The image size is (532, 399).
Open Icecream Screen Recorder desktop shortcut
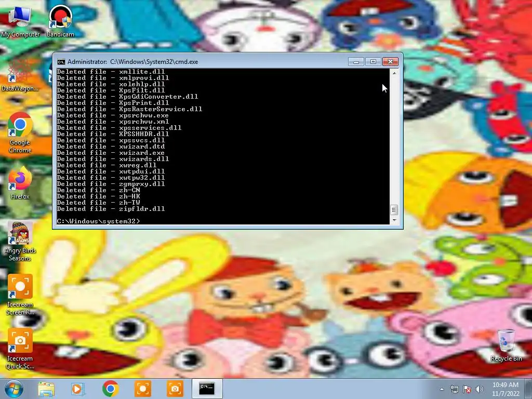pyautogui.click(x=20, y=295)
